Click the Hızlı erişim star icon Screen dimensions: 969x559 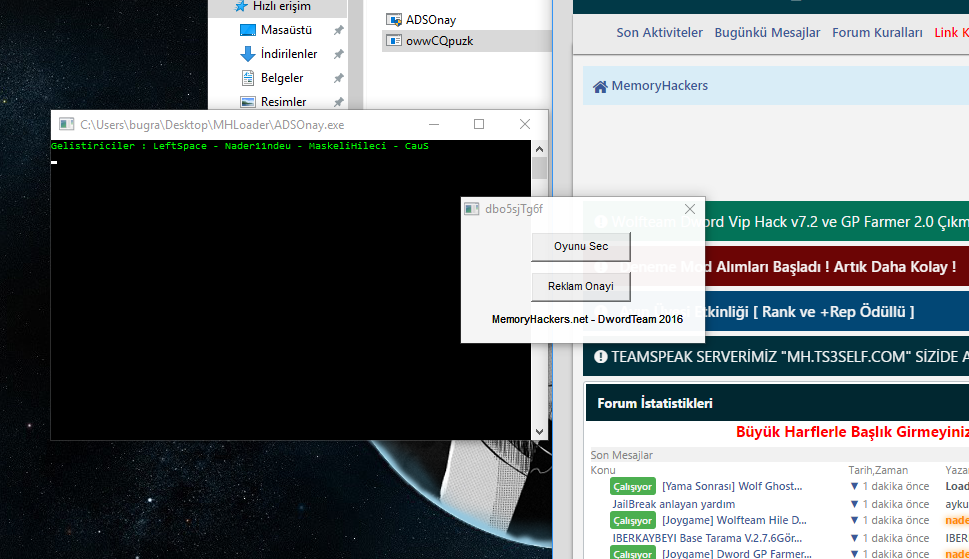pyautogui.click(x=241, y=6)
